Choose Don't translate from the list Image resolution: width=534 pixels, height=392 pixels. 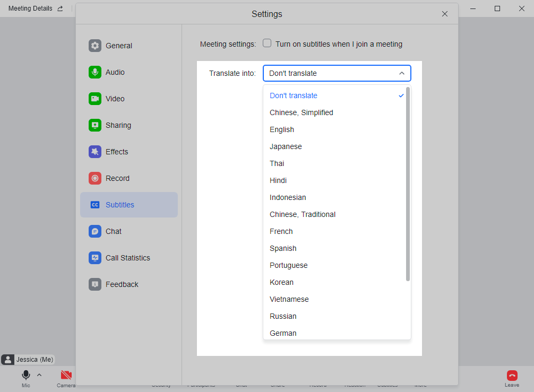click(x=293, y=95)
